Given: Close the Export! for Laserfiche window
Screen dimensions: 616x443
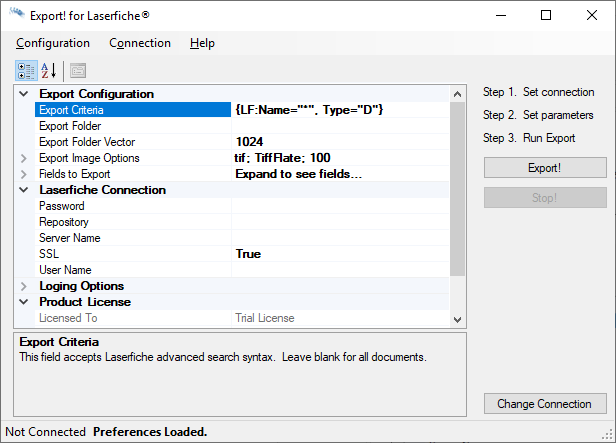Looking at the screenshot, I should 592,15.
